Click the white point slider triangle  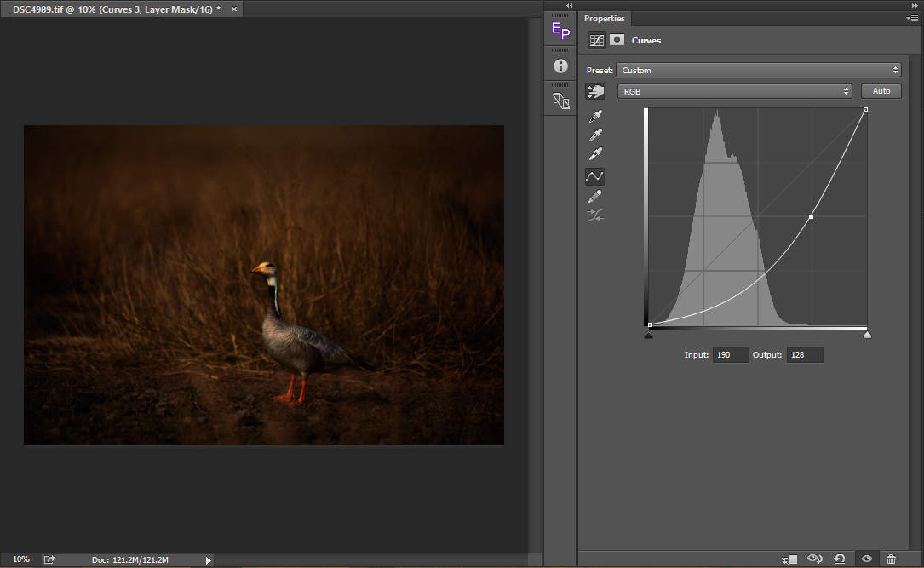coord(867,336)
